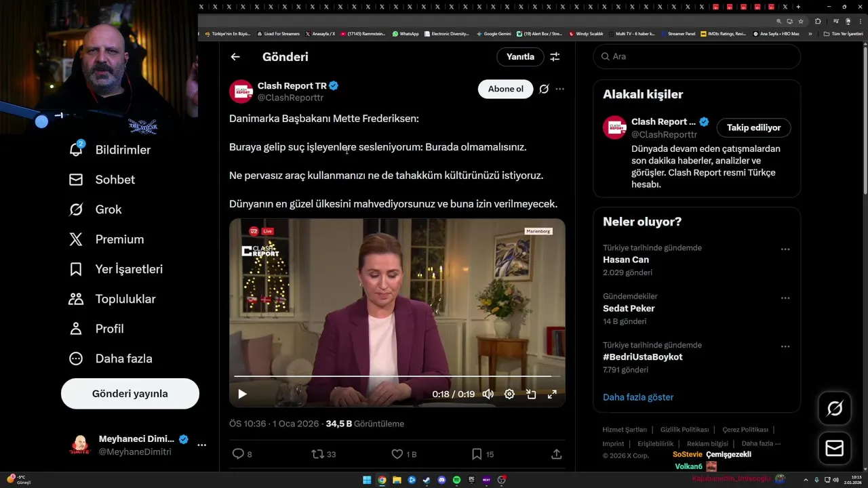Viewport: 868px width, 488px height.
Task: Toggle picture-in-picture on the video
Action: tap(531, 394)
